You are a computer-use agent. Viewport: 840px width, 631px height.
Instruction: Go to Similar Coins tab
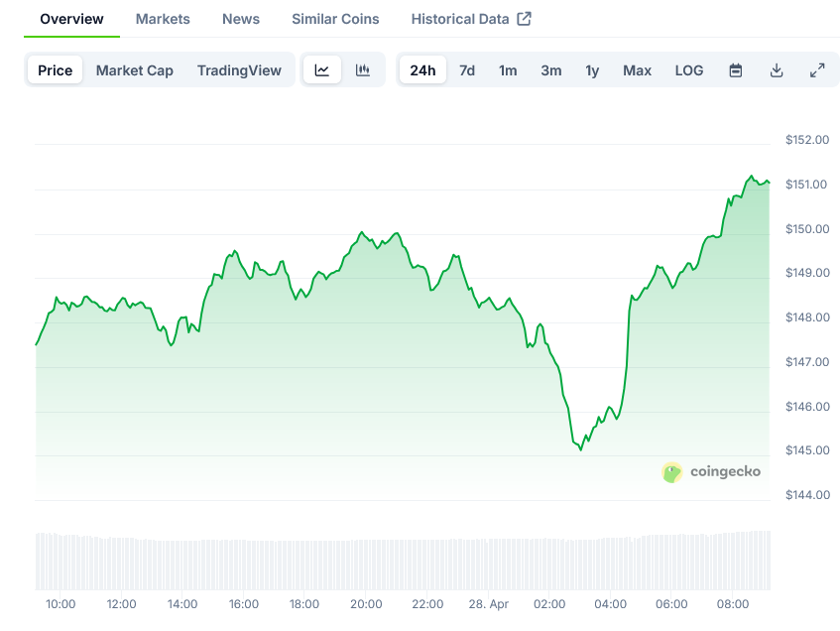335,19
